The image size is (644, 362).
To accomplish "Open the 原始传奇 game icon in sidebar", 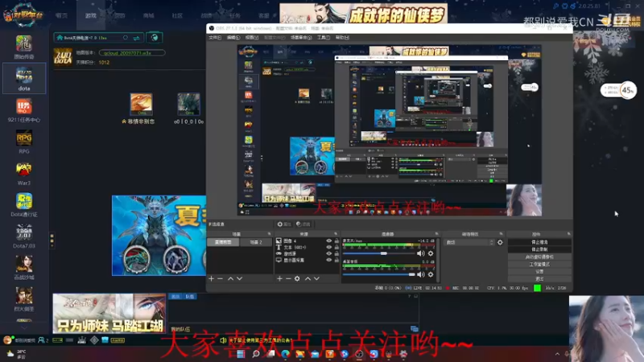I will click(24, 43).
